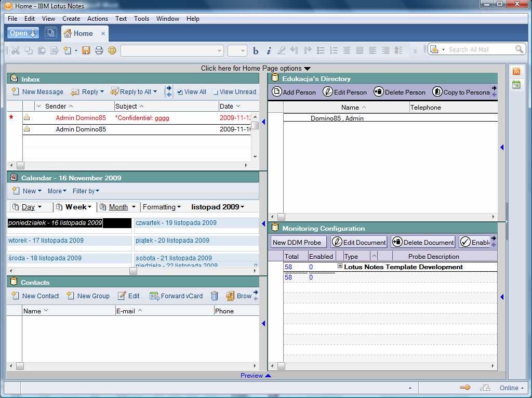Open the calendar New dropdown
Image resolution: width=532 pixels, height=398 pixels.
pos(39,191)
